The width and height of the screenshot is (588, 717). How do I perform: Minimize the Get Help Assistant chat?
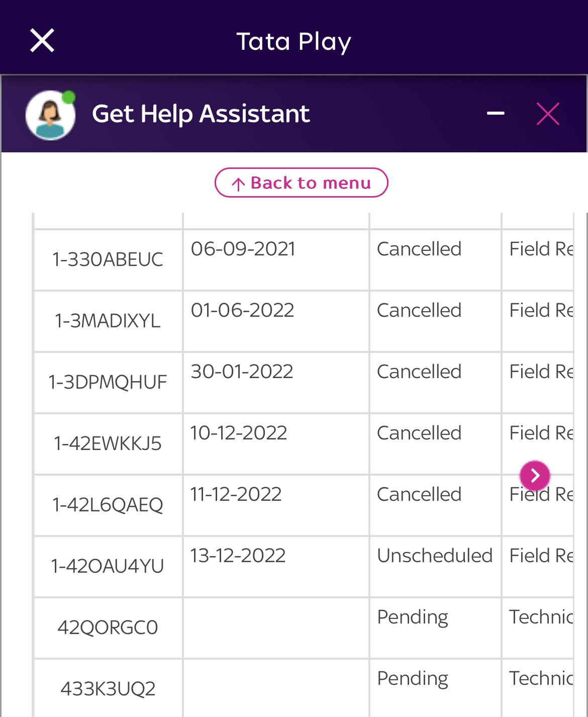496,114
